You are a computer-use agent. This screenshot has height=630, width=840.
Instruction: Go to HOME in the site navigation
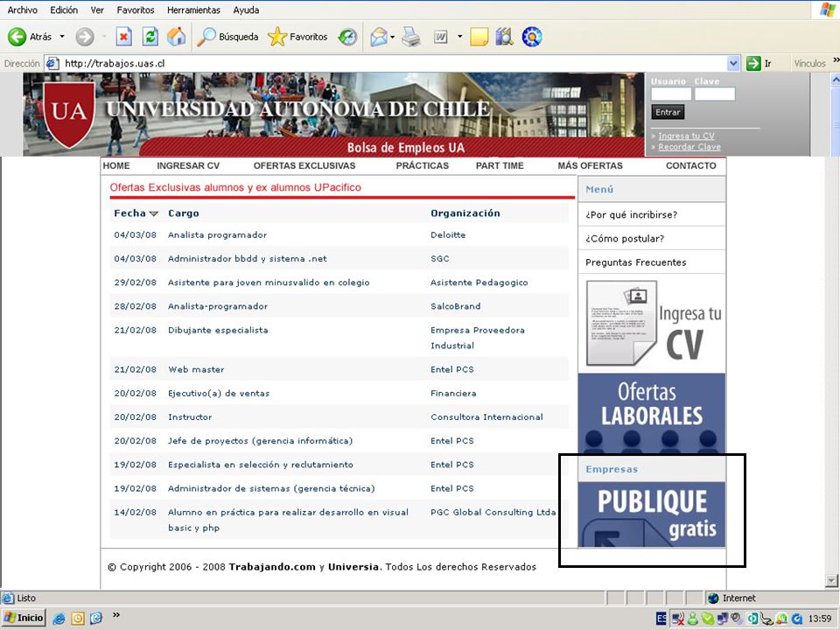click(x=116, y=165)
